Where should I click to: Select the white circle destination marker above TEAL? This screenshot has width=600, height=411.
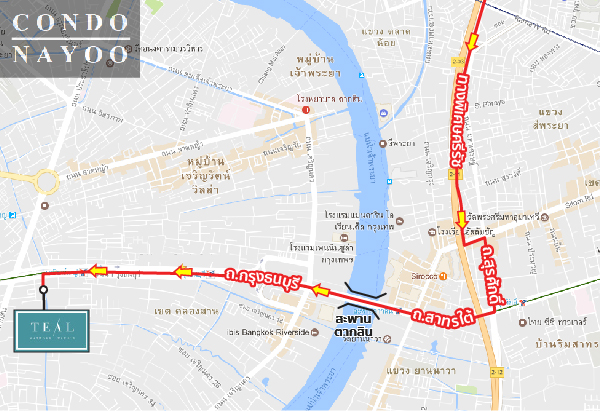[44, 290]
